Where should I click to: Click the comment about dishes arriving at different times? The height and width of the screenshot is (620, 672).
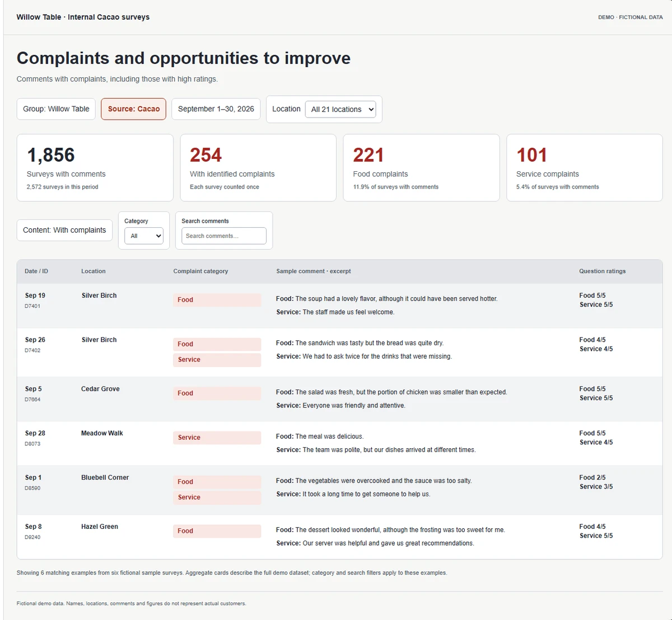(x=376, y=450)
